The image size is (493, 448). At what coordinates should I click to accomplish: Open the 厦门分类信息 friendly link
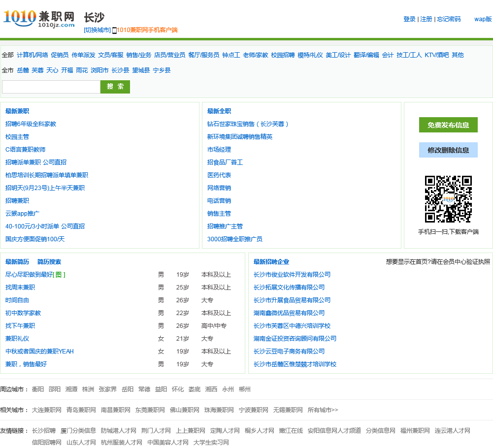click(78, 431)
